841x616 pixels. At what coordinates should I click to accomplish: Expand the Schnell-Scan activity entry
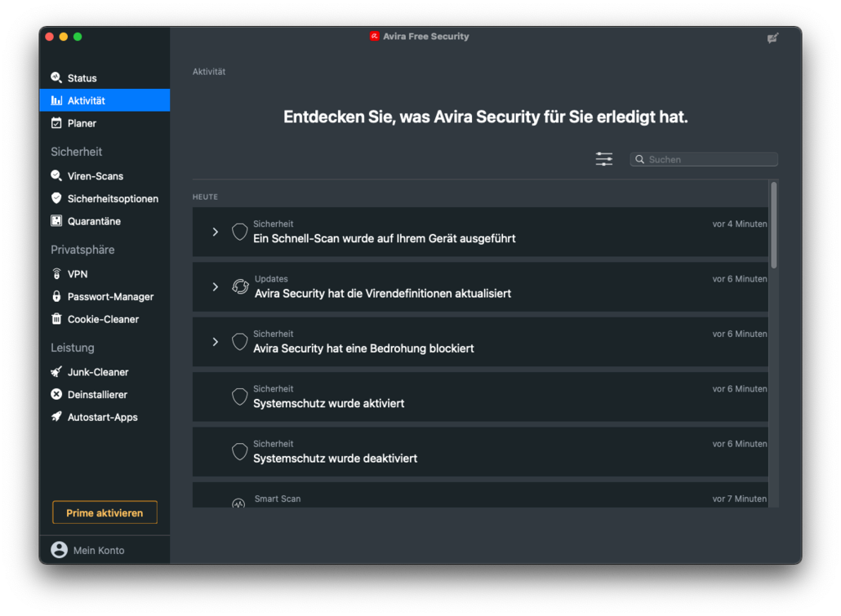tap(216, 232)
